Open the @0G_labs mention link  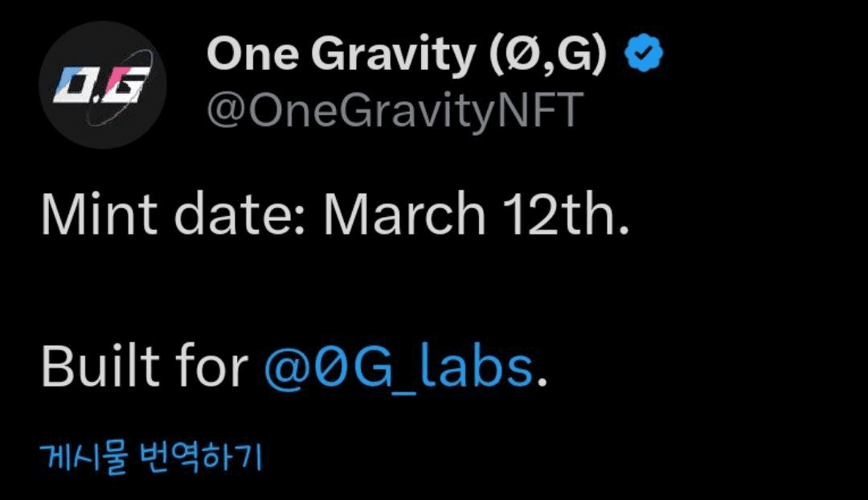click(398, 367)
